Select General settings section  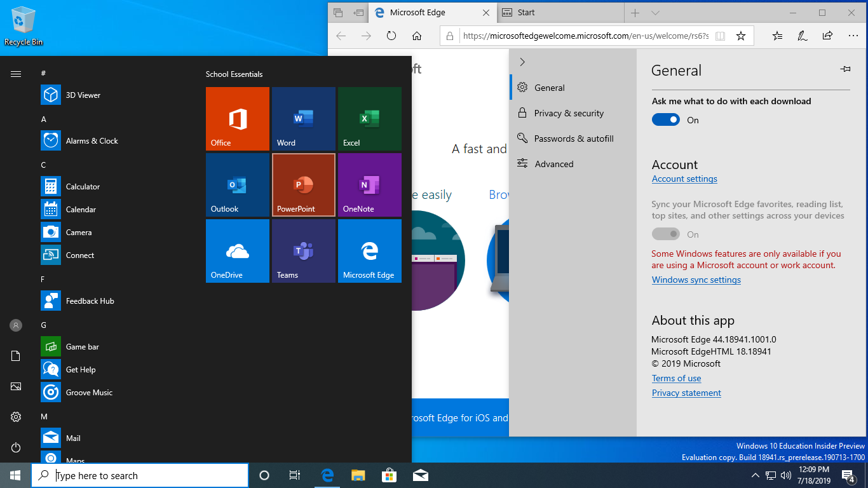point(573,88)
